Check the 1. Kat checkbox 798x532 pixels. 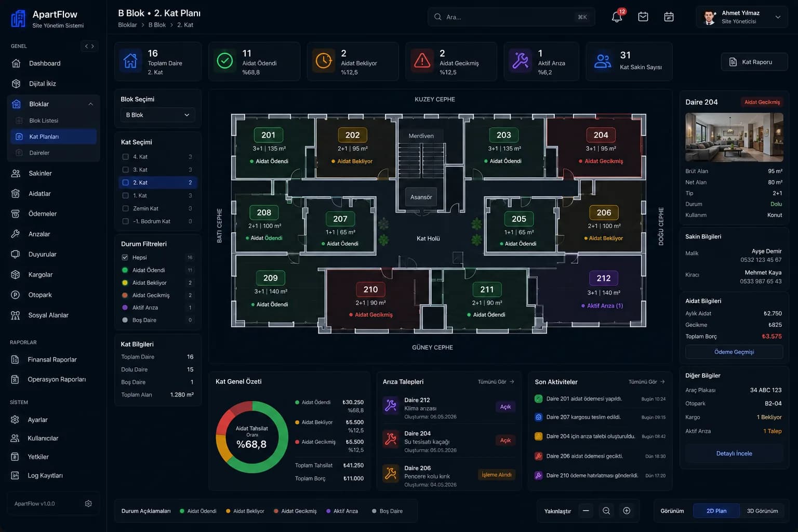125,196
